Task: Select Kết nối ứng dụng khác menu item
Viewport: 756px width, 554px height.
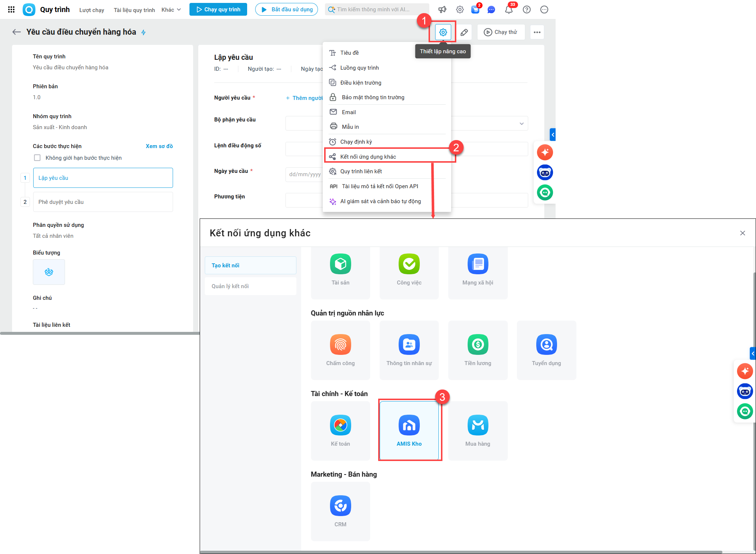Action: [368, 157]
